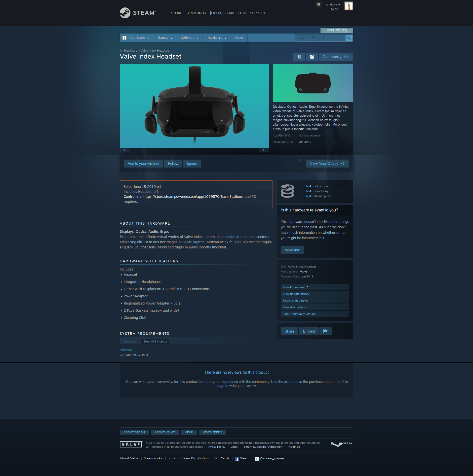Click the main headset screenshot

click(194, 106)
